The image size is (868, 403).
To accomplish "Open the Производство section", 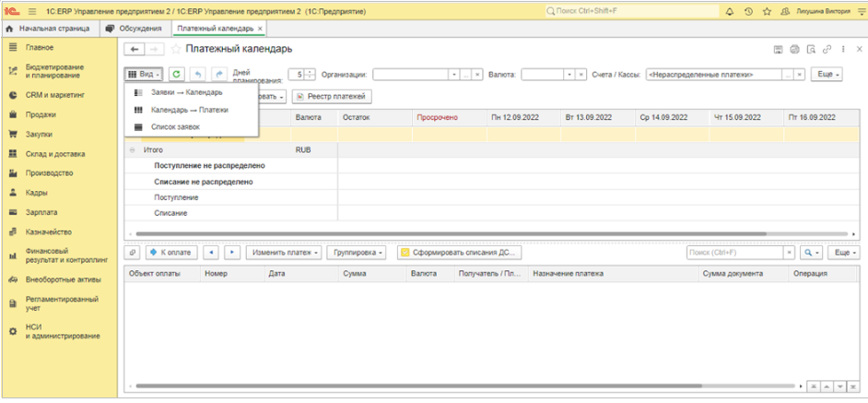I will point(49,173).
